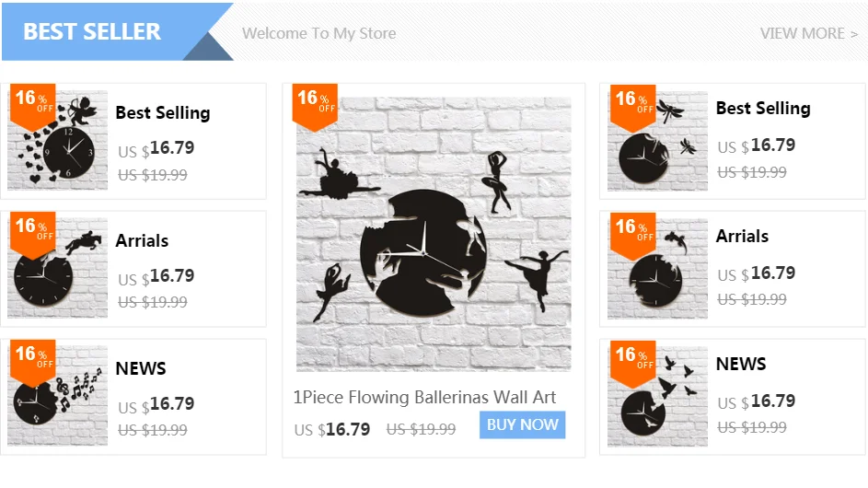Click the BEST SELLER banner
The width and height of the screenshot is (868, 488).
[117, 31]
